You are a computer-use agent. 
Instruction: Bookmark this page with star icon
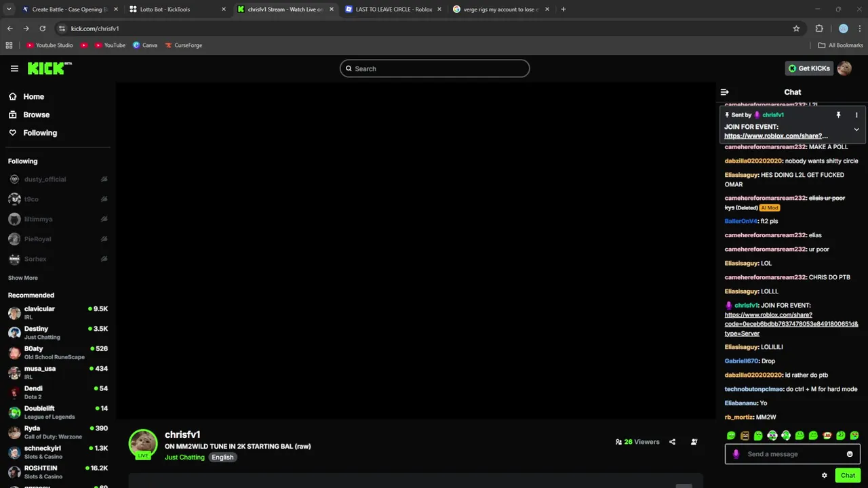[796, 28]
